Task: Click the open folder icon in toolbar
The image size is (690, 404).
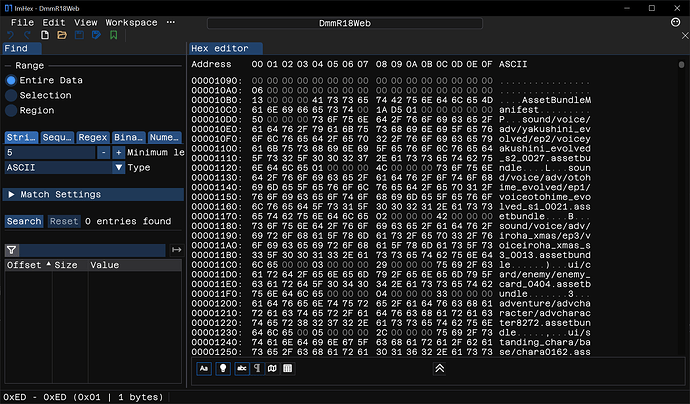Action: [x=62, y=36]
